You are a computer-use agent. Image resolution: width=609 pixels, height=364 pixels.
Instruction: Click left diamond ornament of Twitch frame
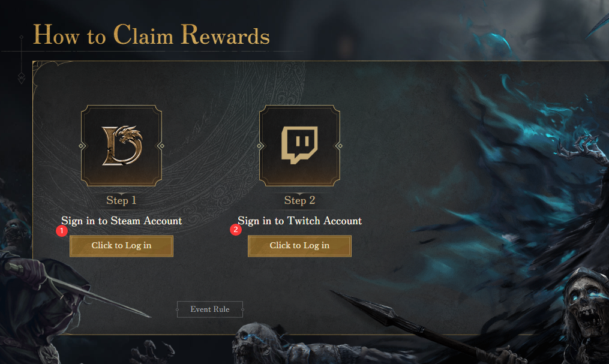point(260,146)
